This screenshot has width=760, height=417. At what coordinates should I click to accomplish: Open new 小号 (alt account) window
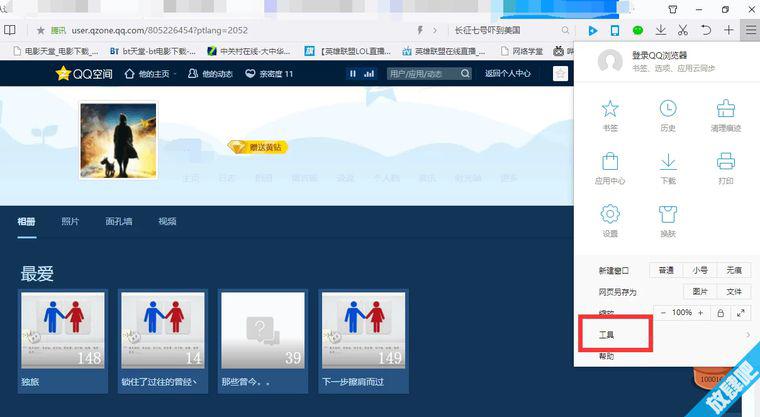tap(700, 270)
